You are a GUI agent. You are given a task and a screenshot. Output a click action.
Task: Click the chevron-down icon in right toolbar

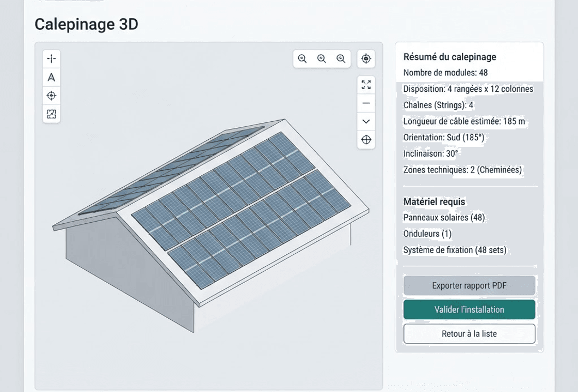(366, 121)
